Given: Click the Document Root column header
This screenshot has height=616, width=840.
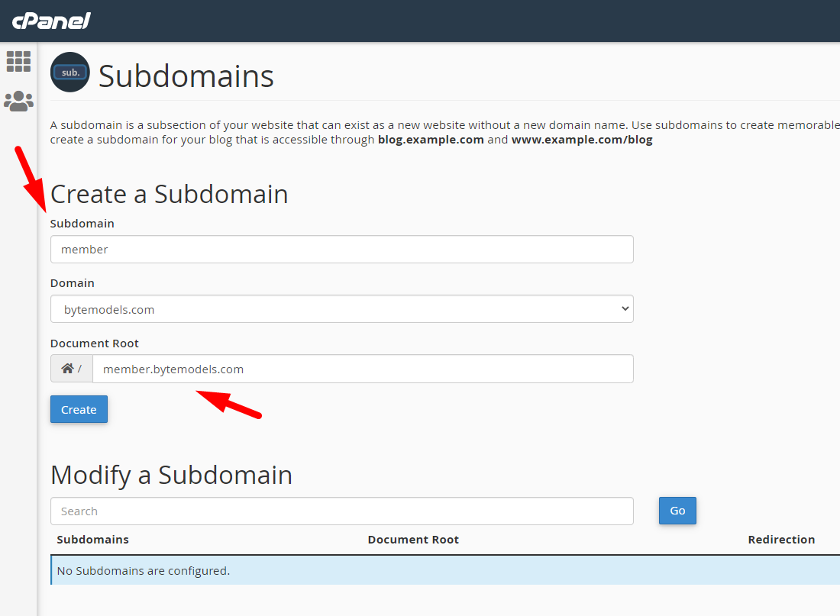Looking at the screenshot, I should (x=413, y=540).
